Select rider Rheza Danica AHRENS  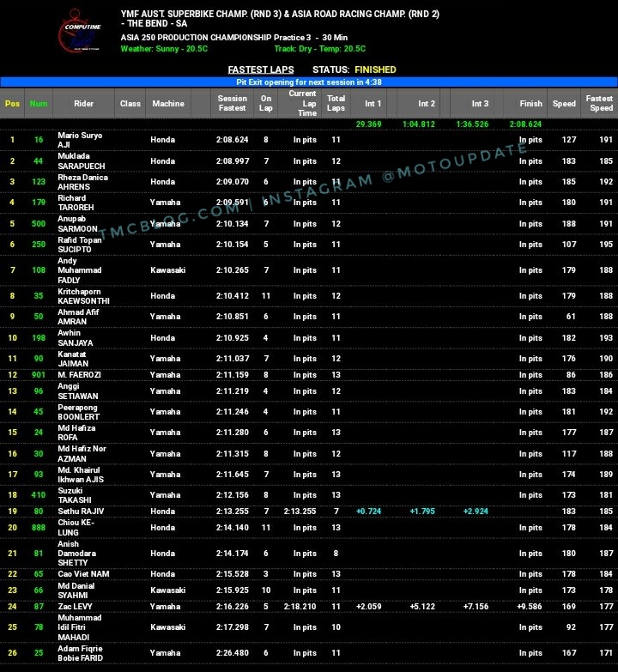82,182
